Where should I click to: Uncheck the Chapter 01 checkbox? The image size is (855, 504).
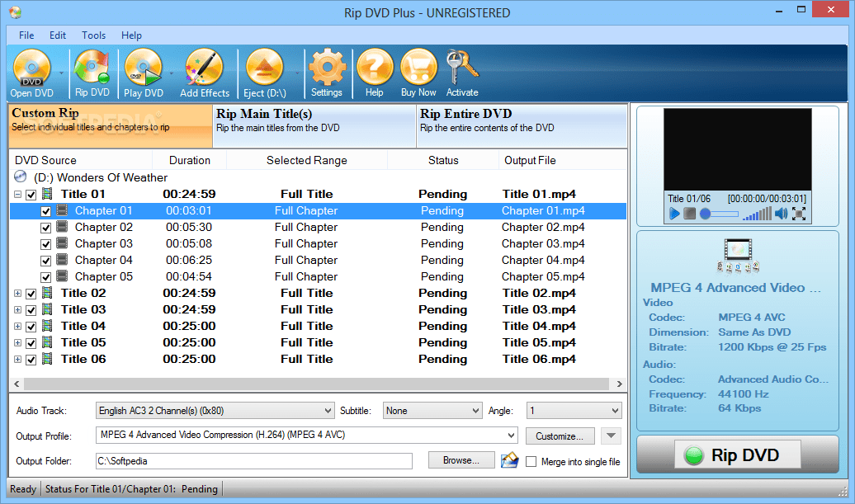(x=46, y=211)
